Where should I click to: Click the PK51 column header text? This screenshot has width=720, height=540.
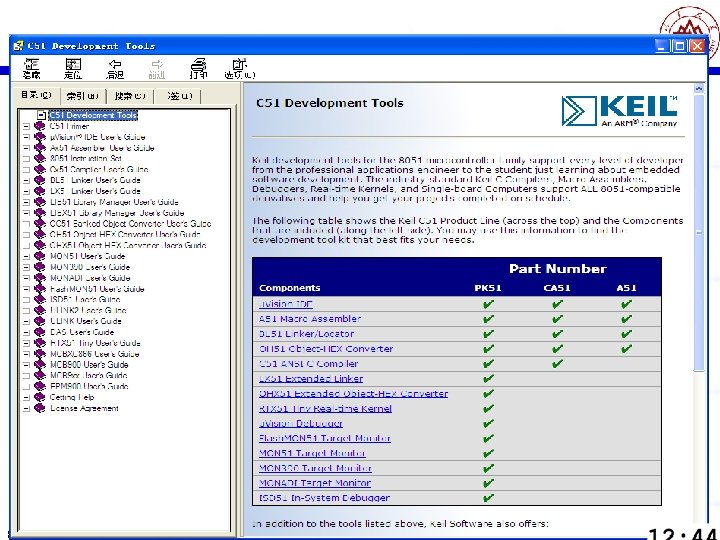488,288
